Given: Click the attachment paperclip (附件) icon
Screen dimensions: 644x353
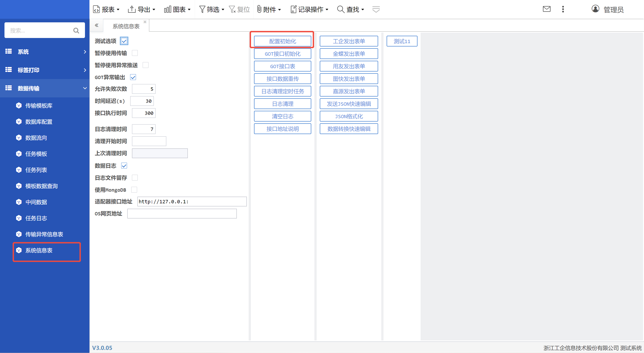Looking at the screenshot, I should click(x=259, y=9).
